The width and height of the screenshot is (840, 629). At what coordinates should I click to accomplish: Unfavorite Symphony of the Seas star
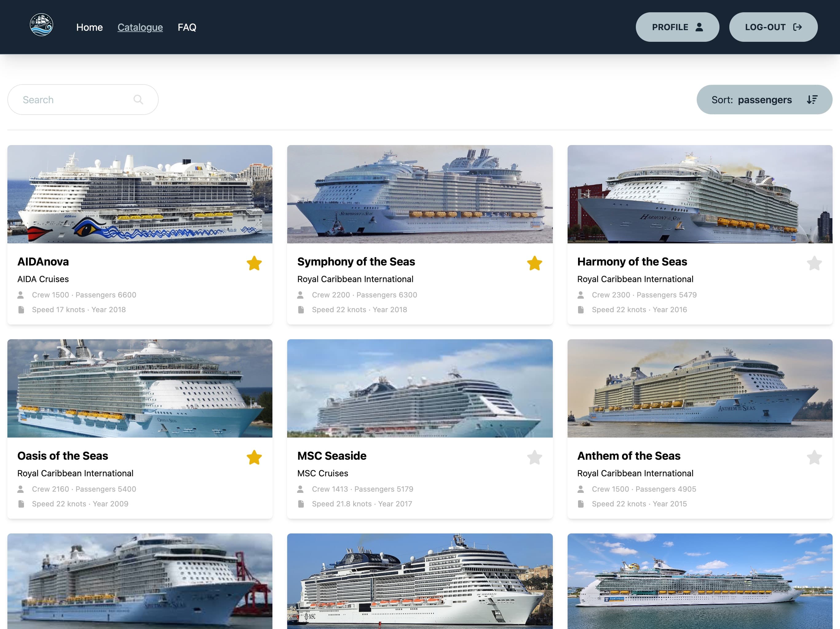[534, 263]
